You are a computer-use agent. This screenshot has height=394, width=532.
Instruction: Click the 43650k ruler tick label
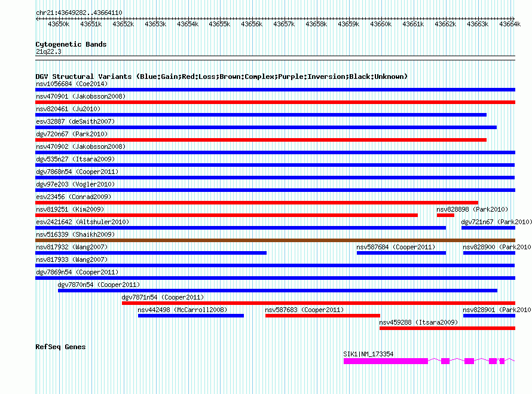pos(59,24)
